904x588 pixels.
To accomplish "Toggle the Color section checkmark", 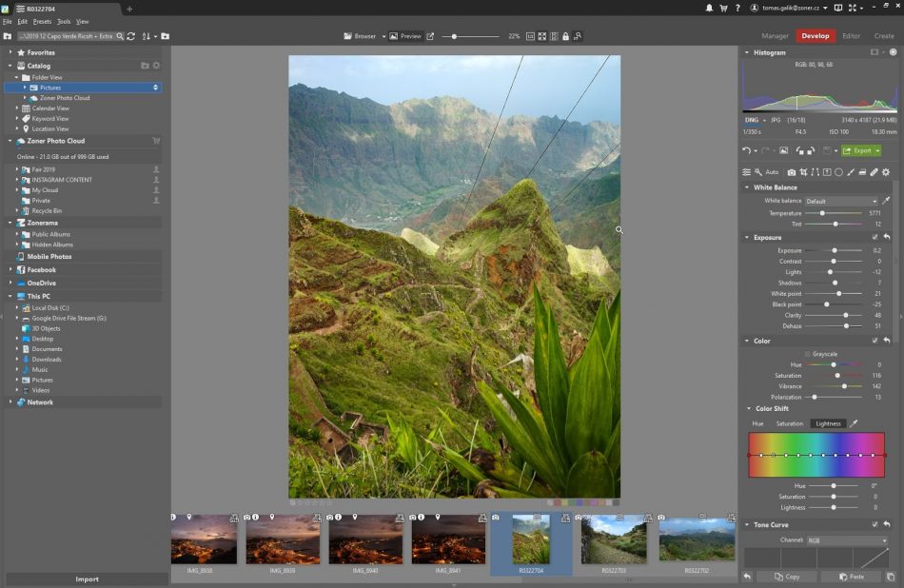I will coord(875,341).
